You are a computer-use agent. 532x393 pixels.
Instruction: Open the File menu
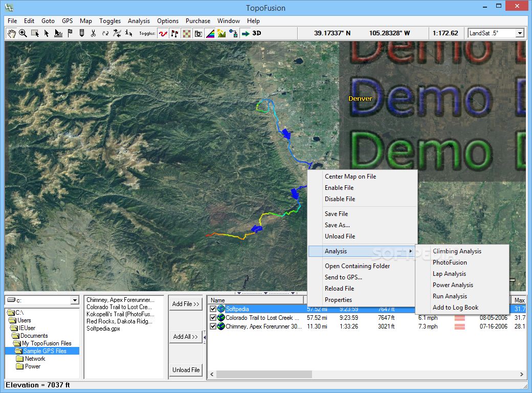click(12, 21)
